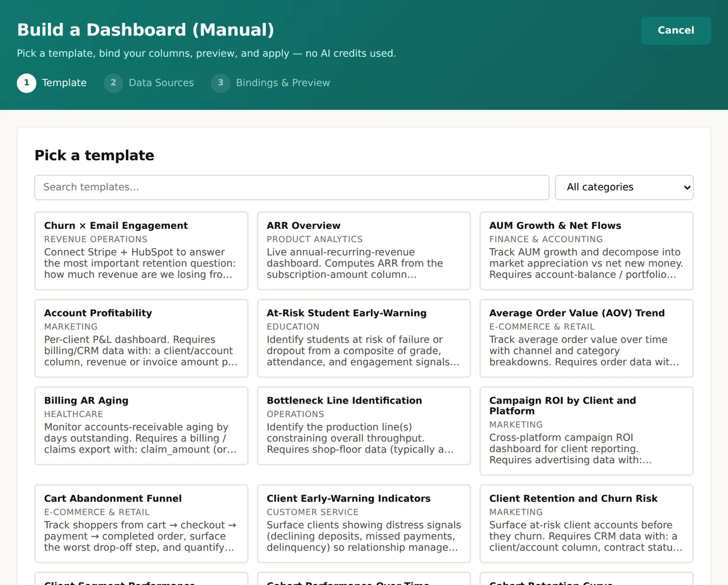Click the step 1 number circle
Image resolution: width=728 pixels, height=585 pixels.
coord(27,83)
